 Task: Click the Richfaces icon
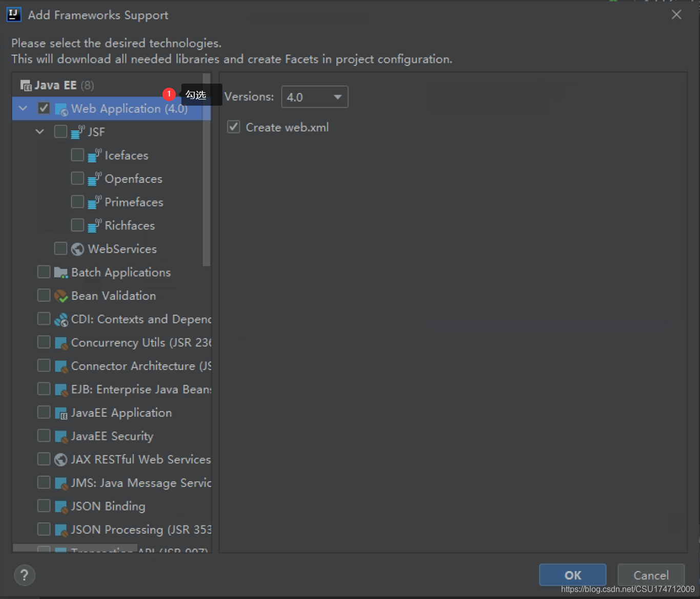pyautogui.click(x=94, y=226)
